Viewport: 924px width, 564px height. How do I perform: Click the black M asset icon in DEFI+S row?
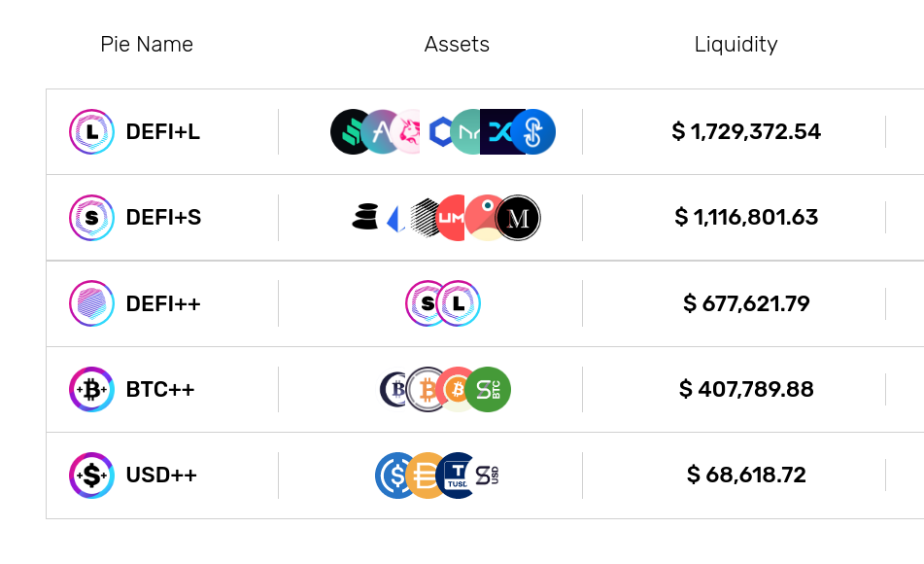[518, 218]
